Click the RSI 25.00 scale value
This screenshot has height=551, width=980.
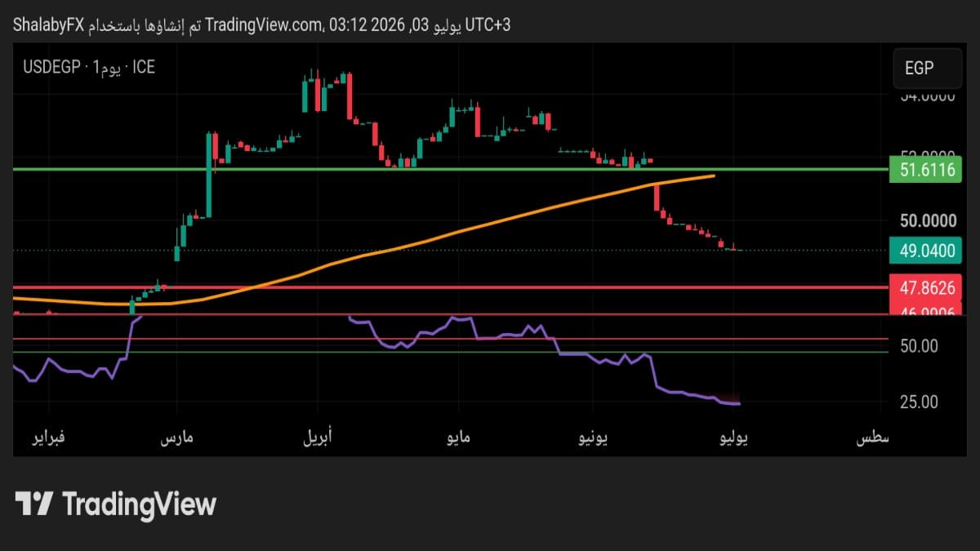[x=919, y=402]
